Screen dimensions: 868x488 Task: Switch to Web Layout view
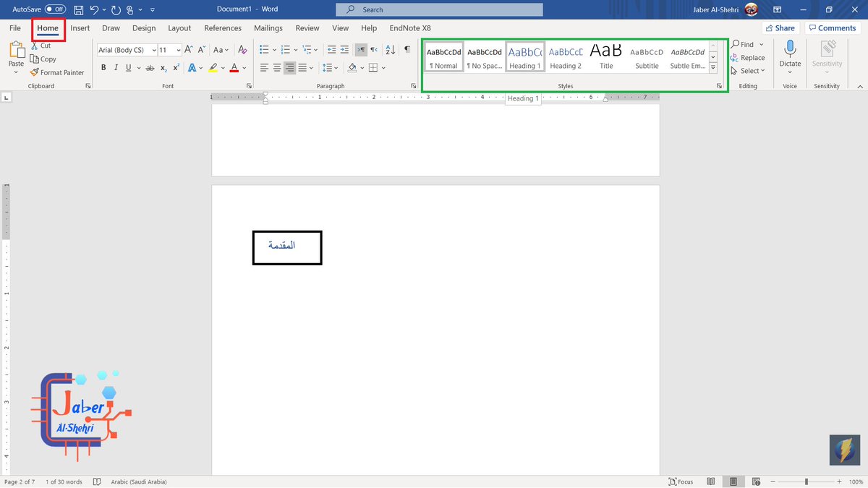coord(755,481)
